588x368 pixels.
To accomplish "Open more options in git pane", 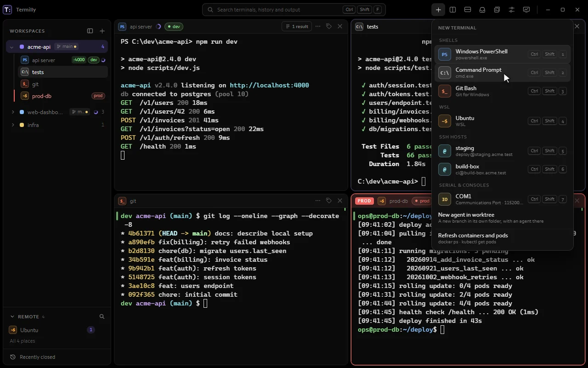I will pos(318,201).
